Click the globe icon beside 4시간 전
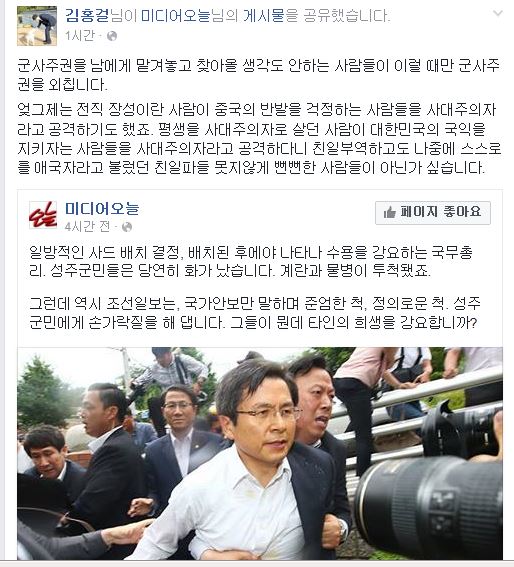 pos(127,227)
